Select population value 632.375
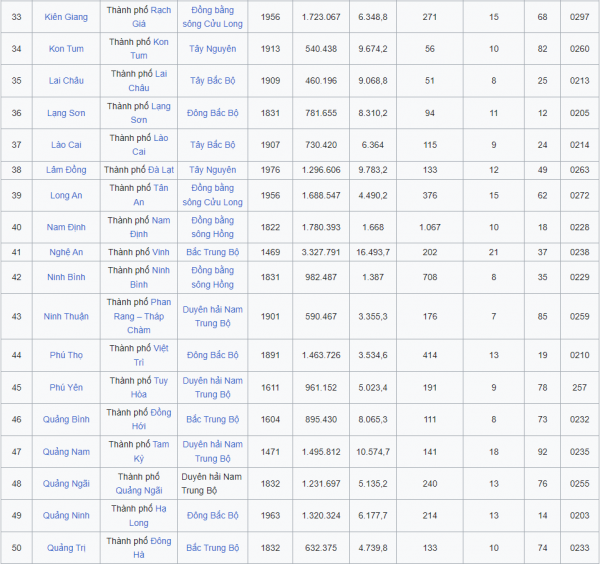Viewport: 600px width, 564px height. tap(321, 548)
